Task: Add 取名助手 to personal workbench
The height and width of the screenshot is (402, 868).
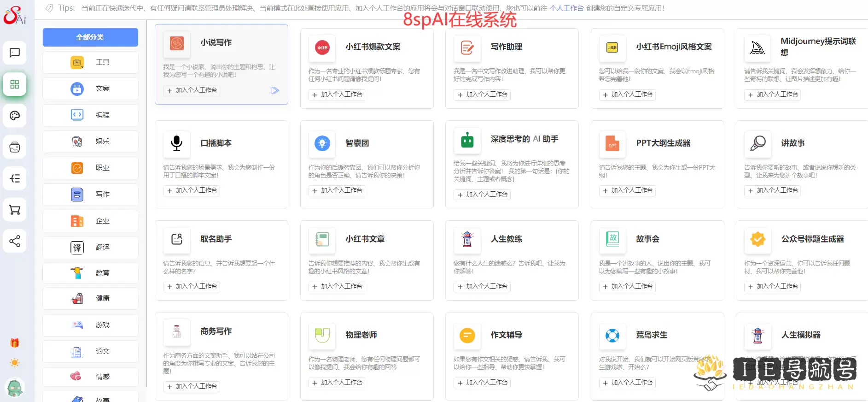Action: point(192,286)
